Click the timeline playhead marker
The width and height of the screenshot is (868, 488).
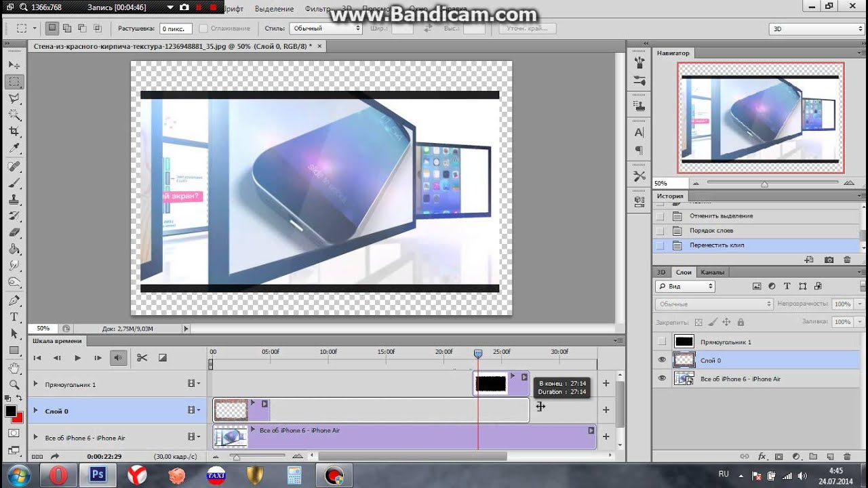[x=478, y=354]
